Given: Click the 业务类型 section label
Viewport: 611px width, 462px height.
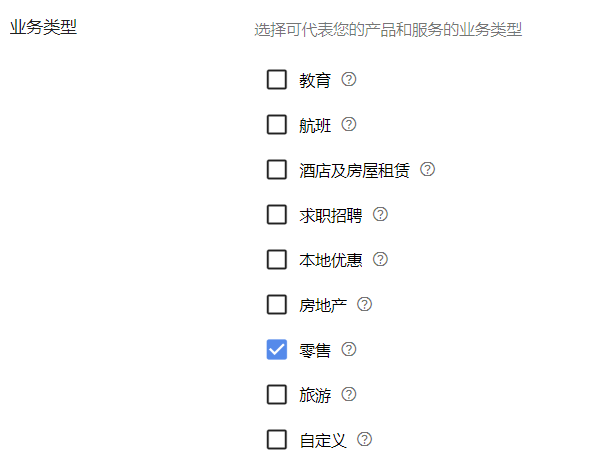Looking at the screenshot, I should (43, 27).
